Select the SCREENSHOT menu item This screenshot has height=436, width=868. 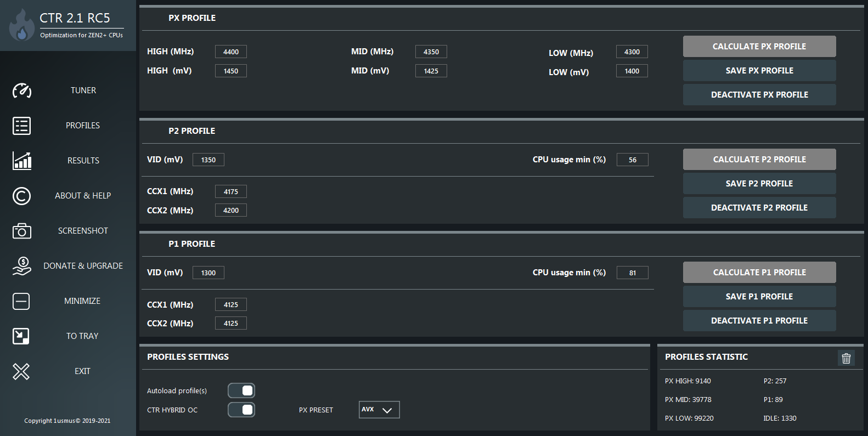pos(83,231)
